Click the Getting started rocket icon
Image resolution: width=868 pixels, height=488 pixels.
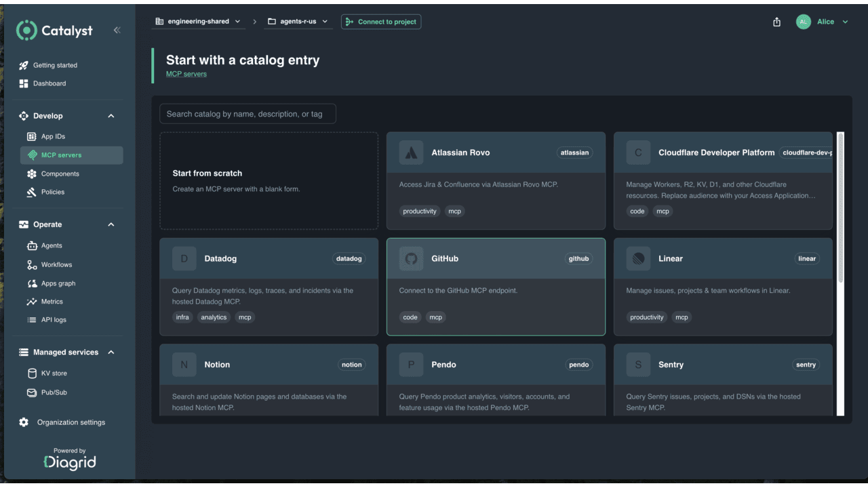(x=24, y=65)
